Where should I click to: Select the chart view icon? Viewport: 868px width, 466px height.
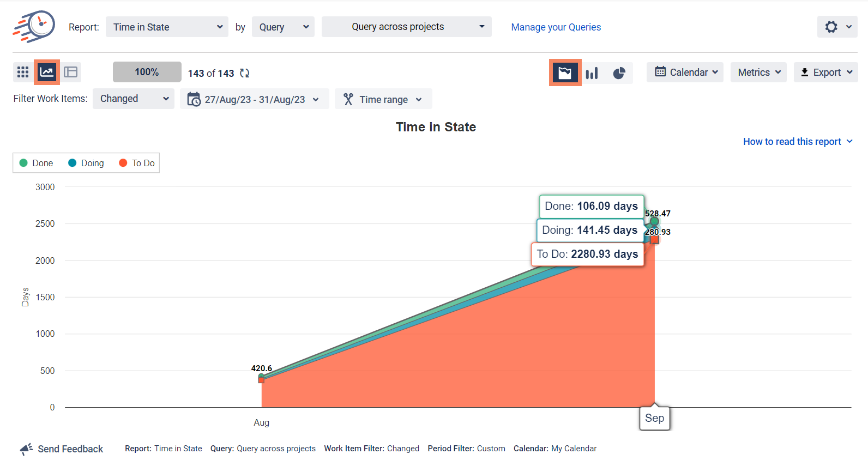point(47,72)
